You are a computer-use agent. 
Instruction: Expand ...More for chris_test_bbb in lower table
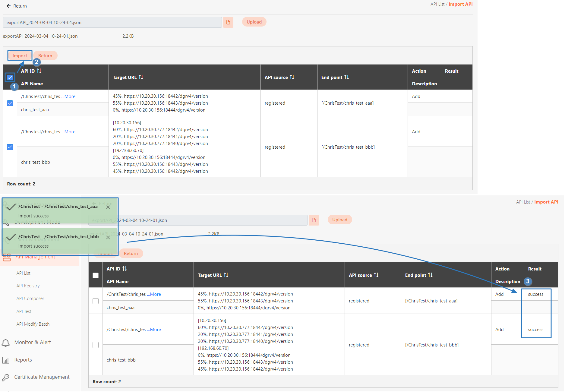(x=154, y=330)
